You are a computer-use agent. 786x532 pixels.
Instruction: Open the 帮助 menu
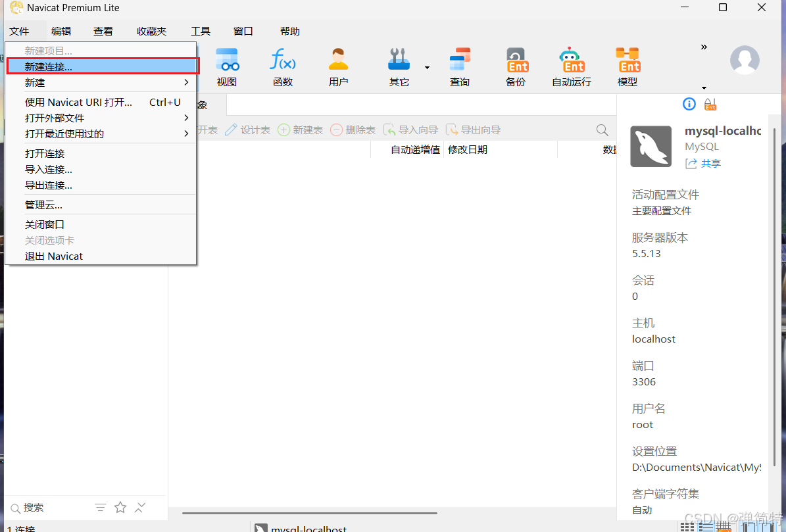coord(290,31)
